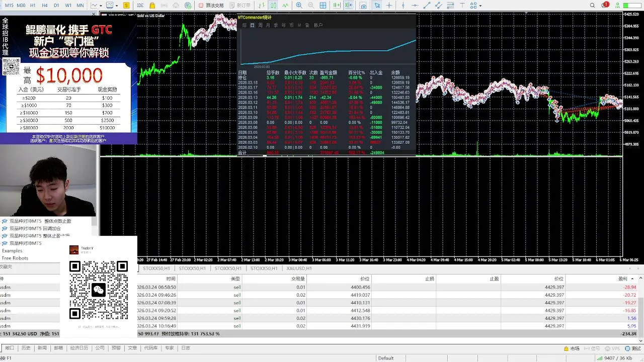The height and width of the screenshot is (362, 644).
Task: Select Examples in navigator tree
Action: point(12,250)
